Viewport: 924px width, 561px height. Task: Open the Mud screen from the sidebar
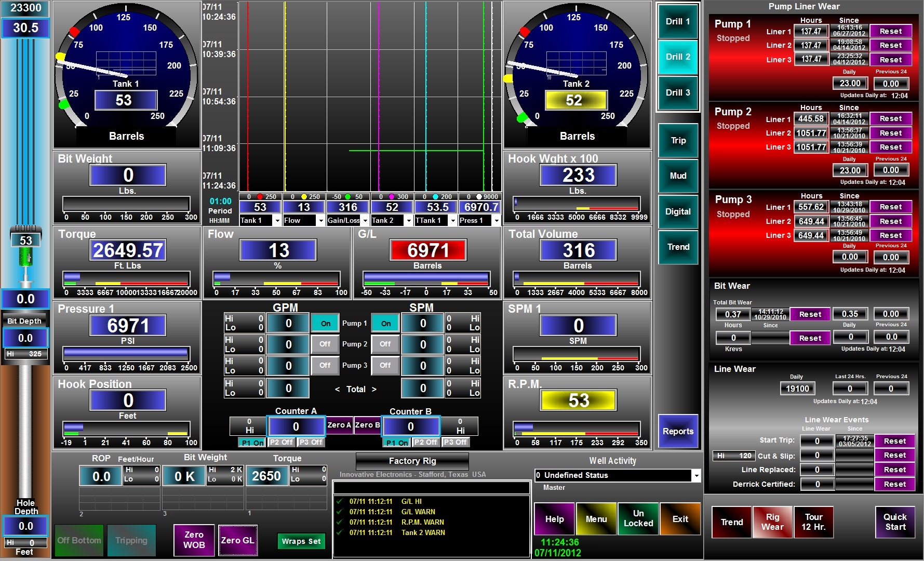[677, 176]
